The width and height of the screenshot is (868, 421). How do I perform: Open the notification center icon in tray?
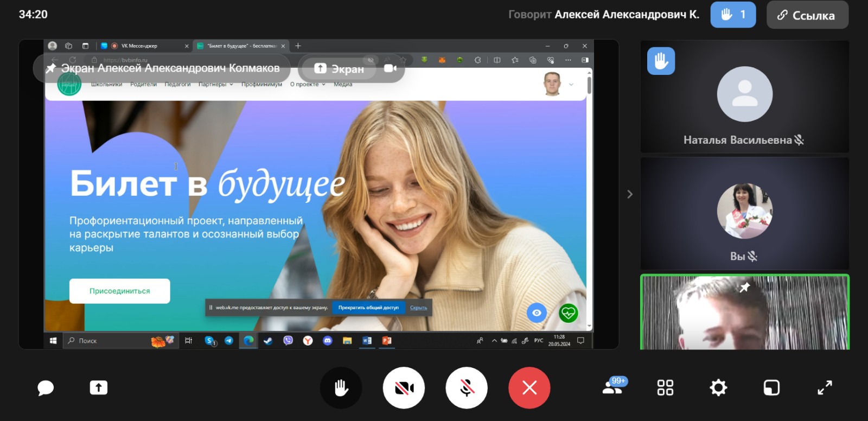coord(580,341)
